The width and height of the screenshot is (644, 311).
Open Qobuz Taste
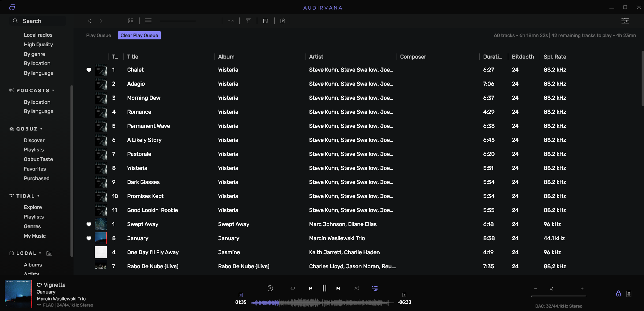click(x=38, y=159)
